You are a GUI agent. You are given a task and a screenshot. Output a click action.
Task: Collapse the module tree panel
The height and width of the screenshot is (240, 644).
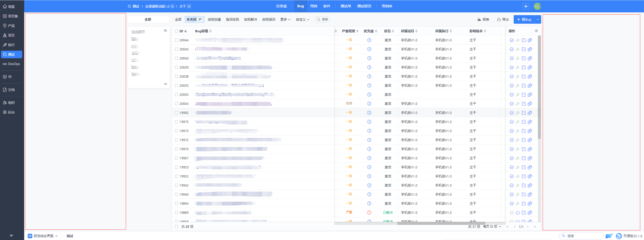[166, 84]
